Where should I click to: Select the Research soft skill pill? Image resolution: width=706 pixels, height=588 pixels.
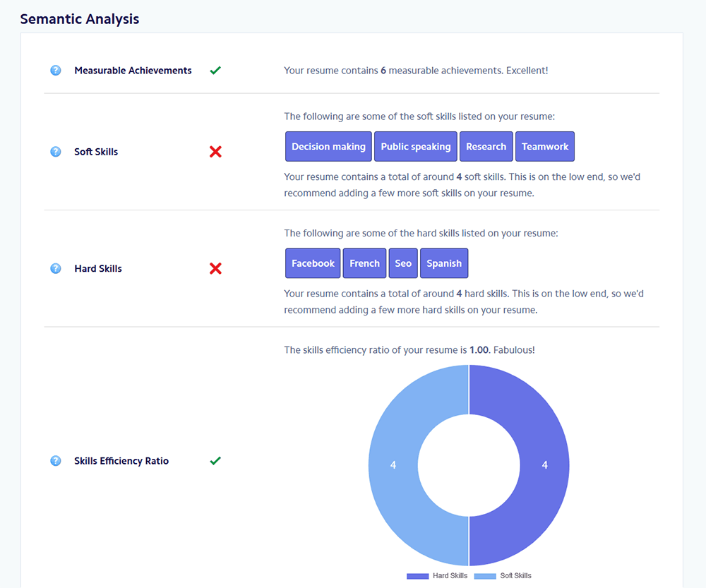click(x=486, y=146)
